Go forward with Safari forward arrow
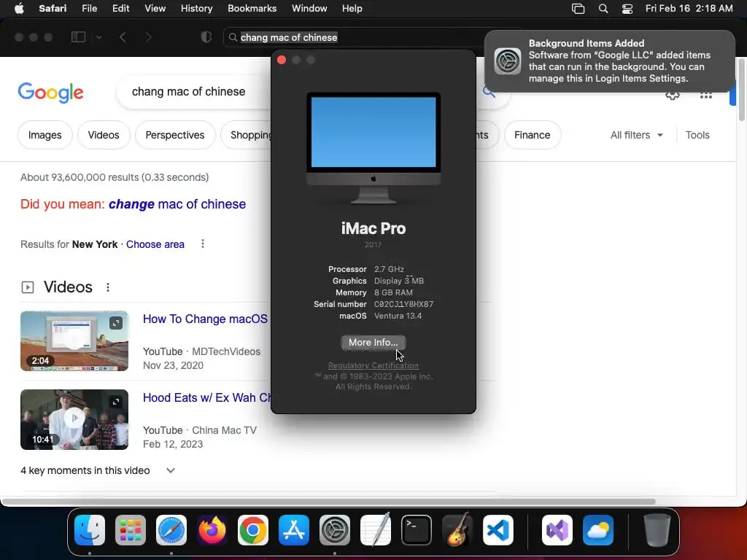This screenshot has height=560, width=747. pyautogui.click(x=148, y=37)
